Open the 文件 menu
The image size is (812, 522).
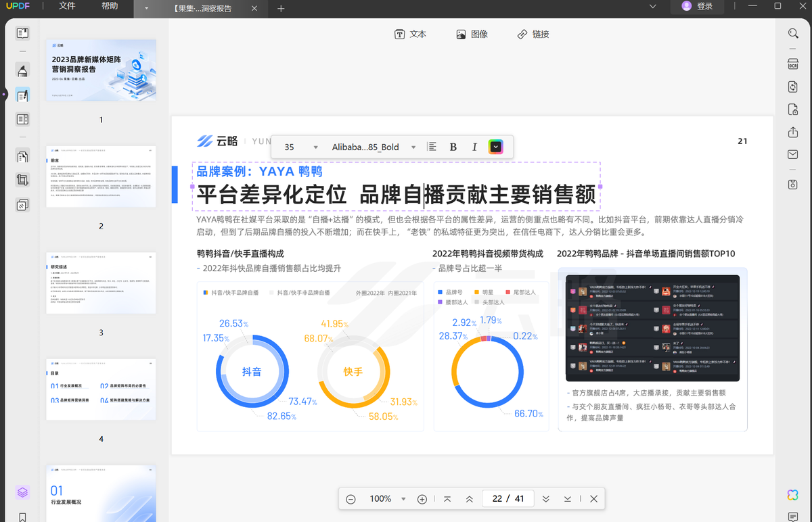click(x=67, y=6)
